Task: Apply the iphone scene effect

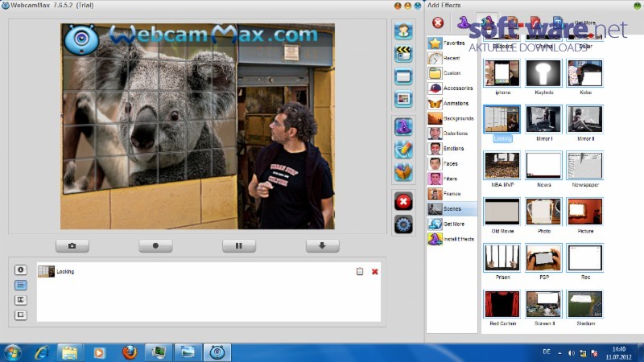Action: tap(502, 73)
